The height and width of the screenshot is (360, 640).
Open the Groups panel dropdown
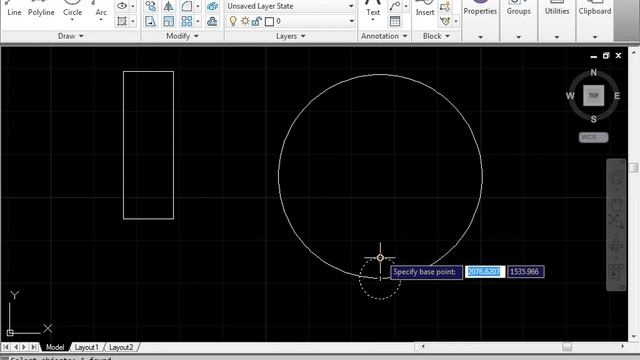(518, 37)
